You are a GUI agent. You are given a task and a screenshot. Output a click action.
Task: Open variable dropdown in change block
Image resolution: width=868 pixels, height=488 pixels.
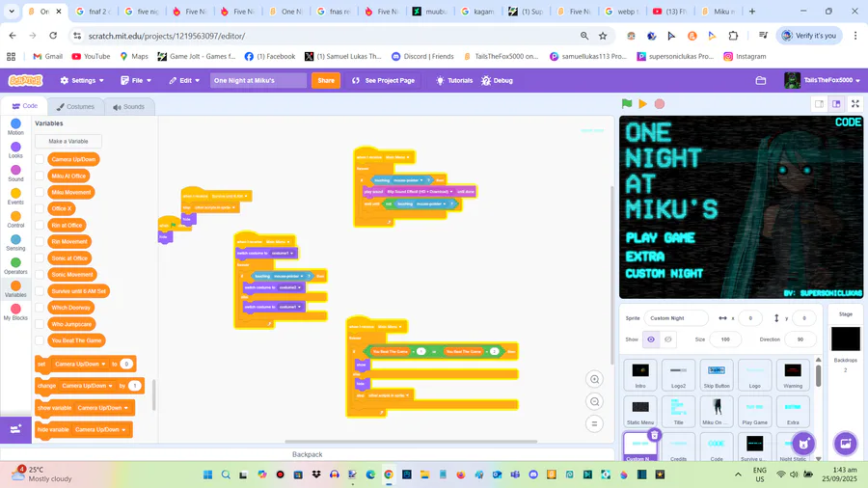click(88, 386)
